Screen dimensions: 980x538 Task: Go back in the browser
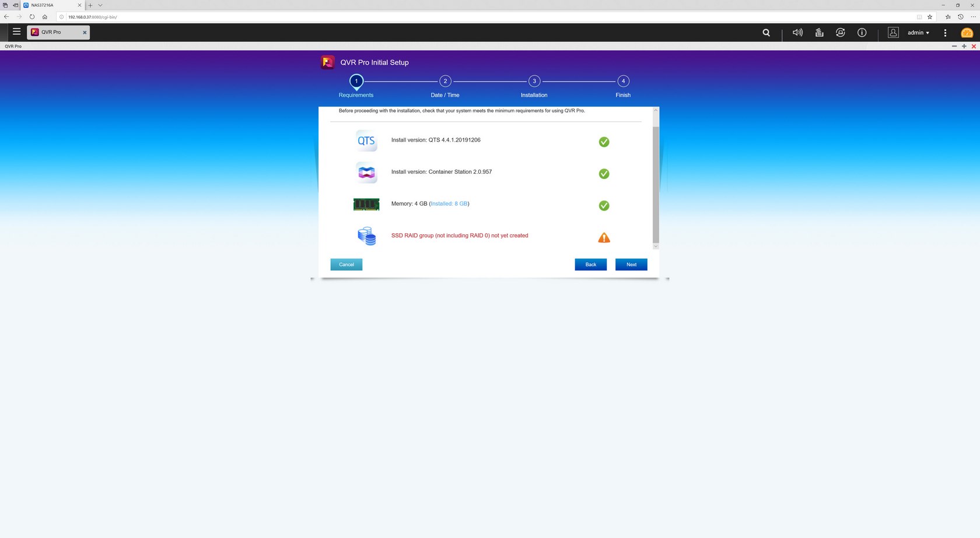6,17
